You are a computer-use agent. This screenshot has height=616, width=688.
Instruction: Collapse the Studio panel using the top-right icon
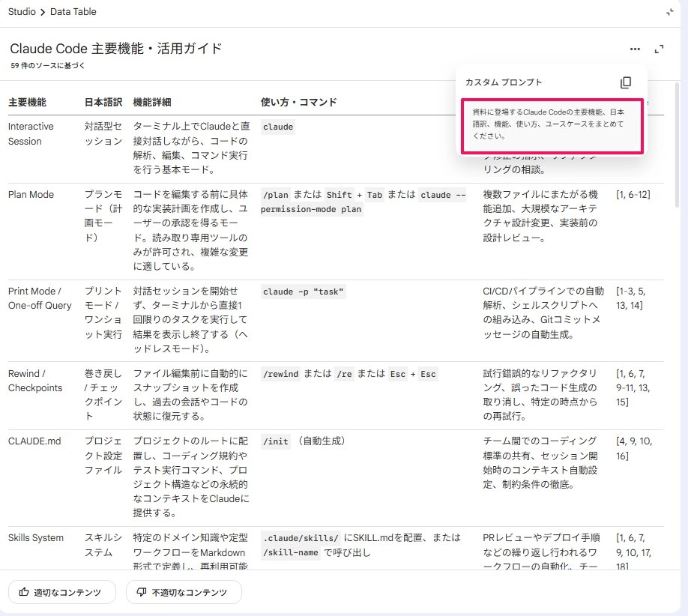pos(669,12)
